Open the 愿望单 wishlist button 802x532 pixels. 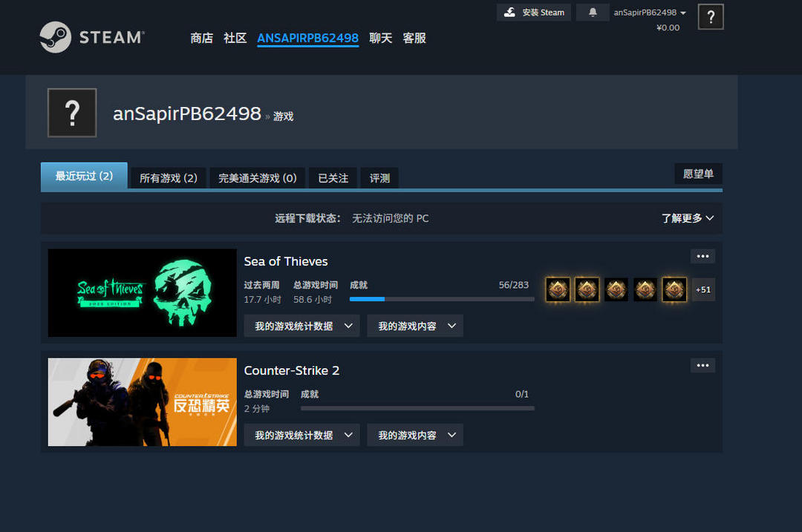(698, 174)
